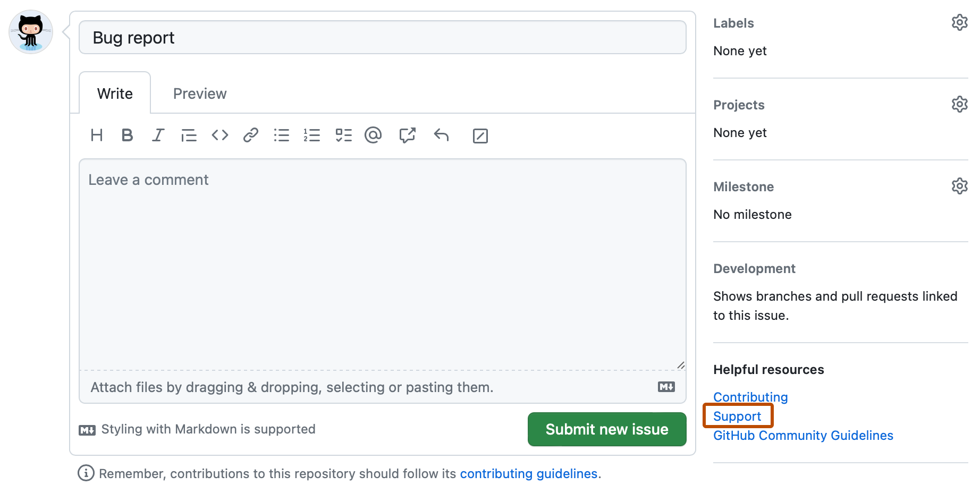Submit the new issue

click(x=606, y=429)
